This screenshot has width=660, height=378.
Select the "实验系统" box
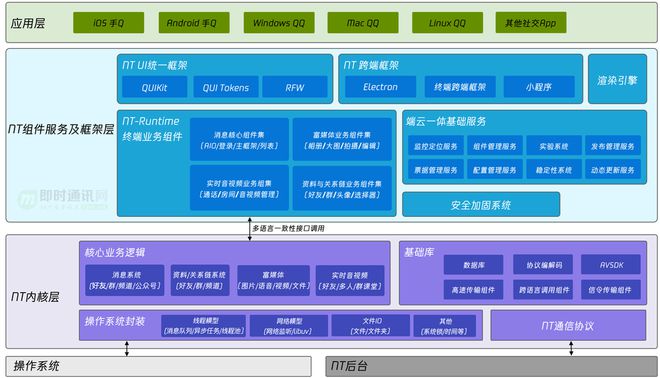(554, 146)
